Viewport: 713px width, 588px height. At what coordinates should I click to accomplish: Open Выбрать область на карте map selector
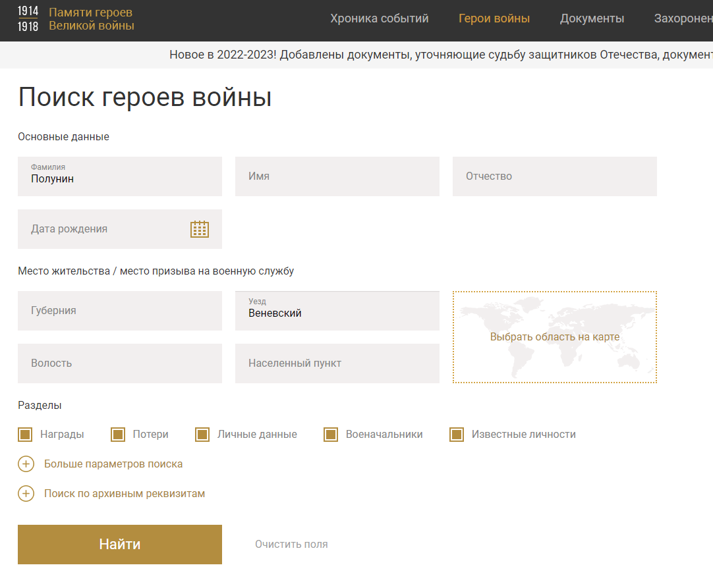coord(554,336)
